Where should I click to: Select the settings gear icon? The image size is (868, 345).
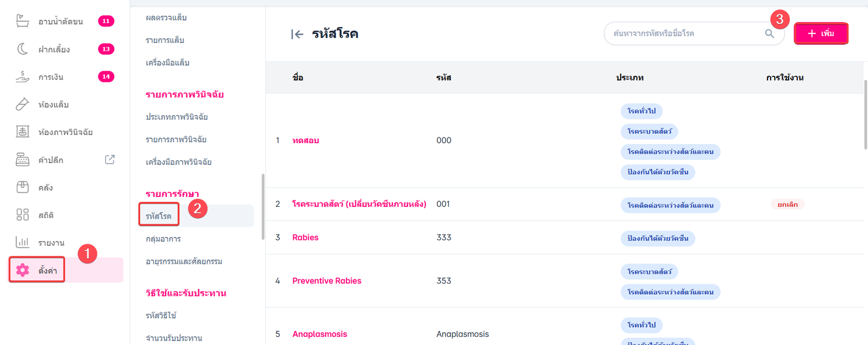(22, 270)
